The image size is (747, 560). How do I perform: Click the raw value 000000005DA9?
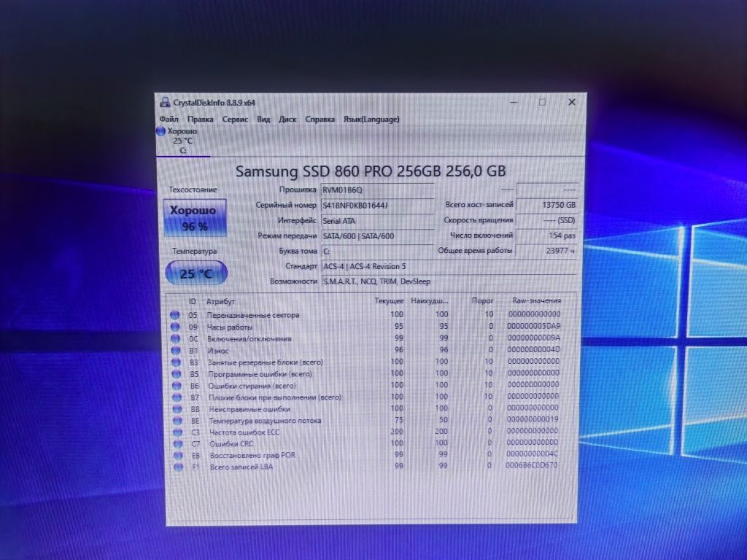[533, 326]
